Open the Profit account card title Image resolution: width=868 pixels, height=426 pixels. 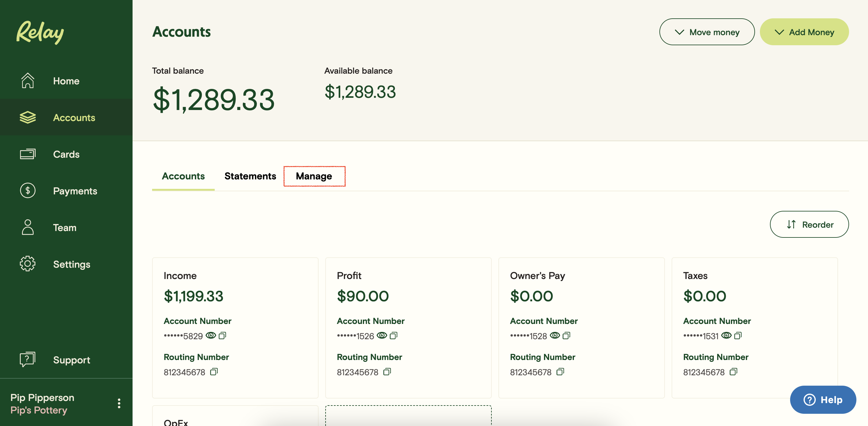pyautogui.click(x=349, y=275)
